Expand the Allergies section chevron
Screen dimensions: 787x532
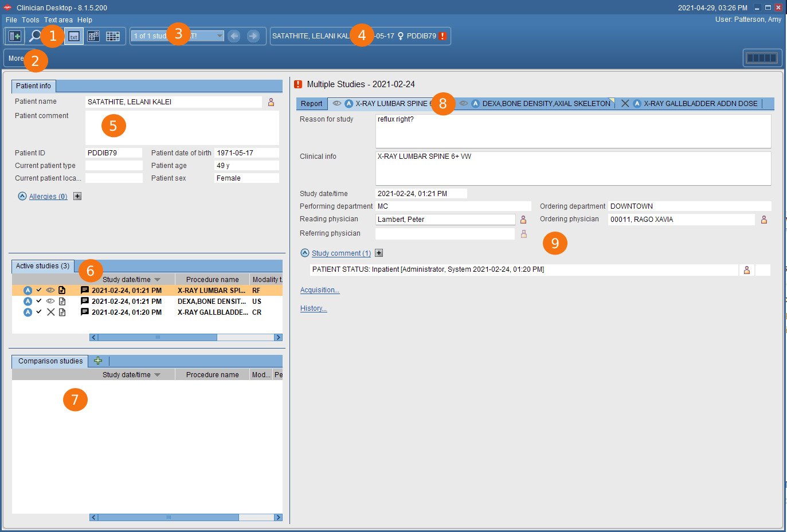[22, 196]
